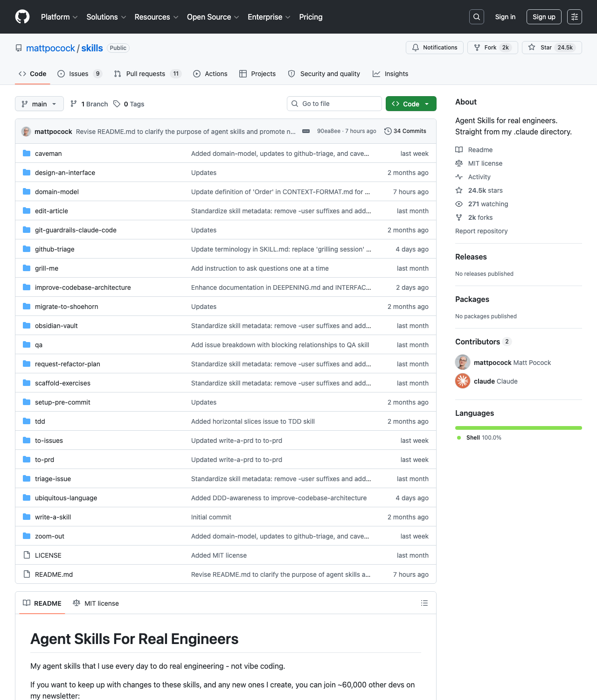The width and height of the screenshot is (597, 700).
Task: Open the grill-me folder
Action: pos(47,268)
